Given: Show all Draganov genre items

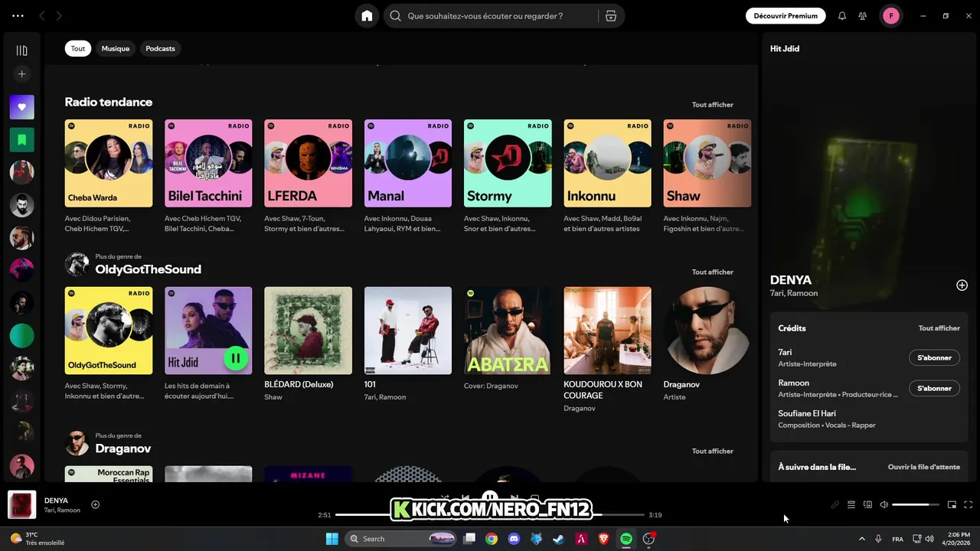Looking at the screenshot, I should pos(712,452).
